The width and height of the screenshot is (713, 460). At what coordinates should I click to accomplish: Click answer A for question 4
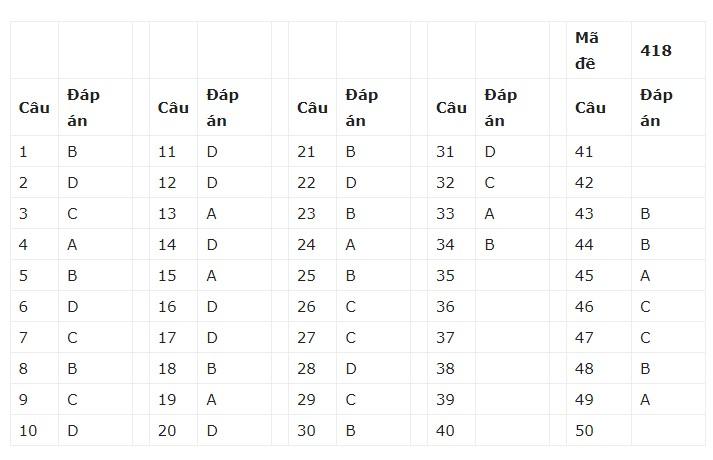click(72, 245)
